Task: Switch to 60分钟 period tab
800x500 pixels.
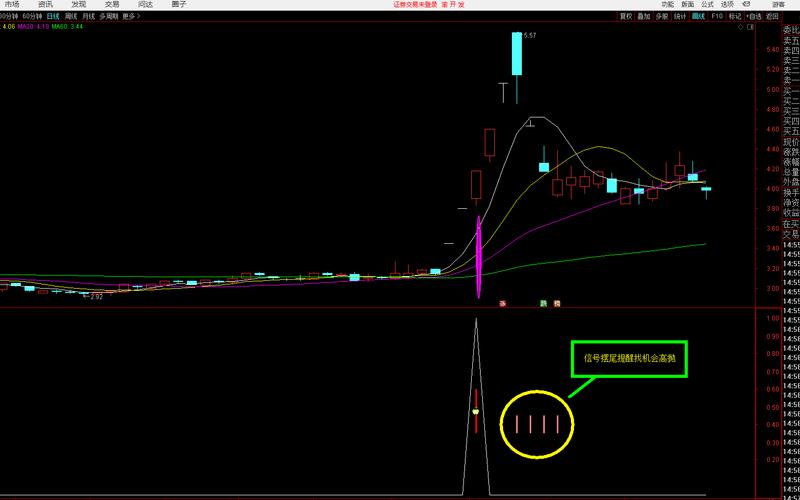Action: (x=33, y=17)
